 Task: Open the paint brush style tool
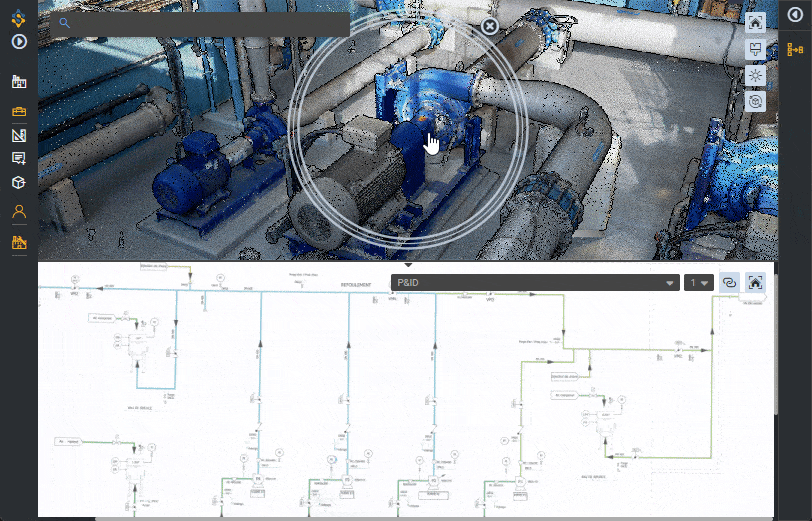756,49
